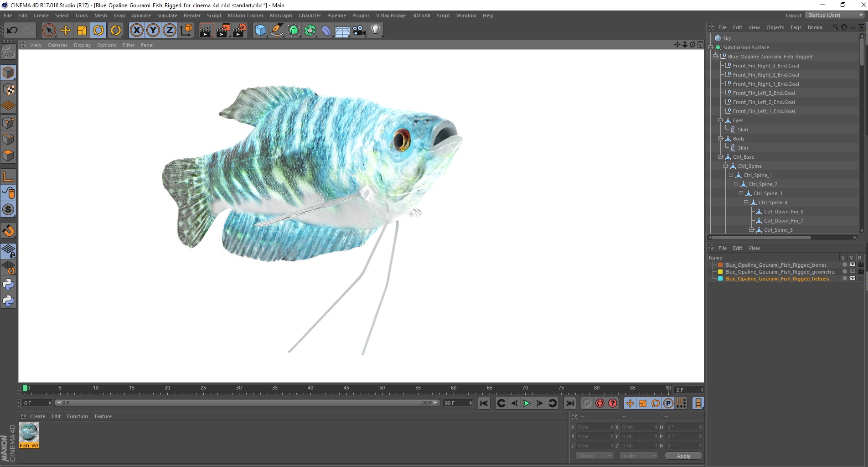Click the Apply button
The width and height of the screenshot is (868, 467).
pyautogui.click(x=683, y=456)
